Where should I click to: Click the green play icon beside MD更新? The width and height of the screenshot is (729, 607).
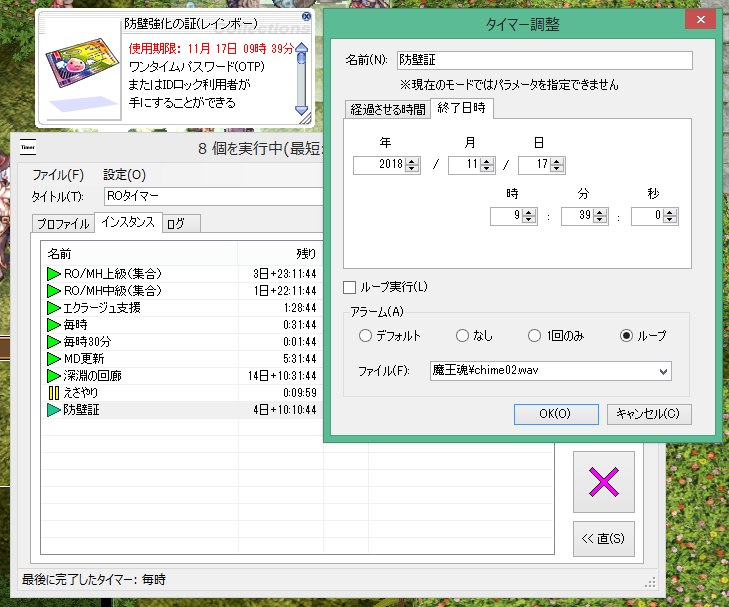pos(54,358)
